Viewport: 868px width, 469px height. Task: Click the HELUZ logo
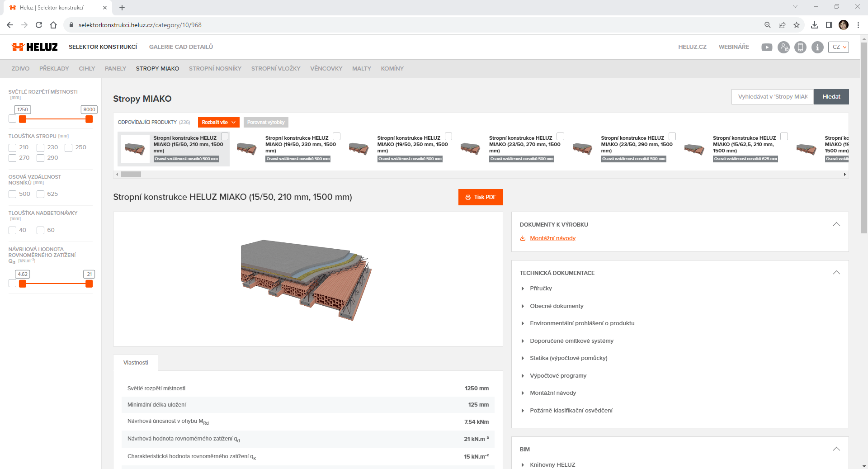[35, 47]
